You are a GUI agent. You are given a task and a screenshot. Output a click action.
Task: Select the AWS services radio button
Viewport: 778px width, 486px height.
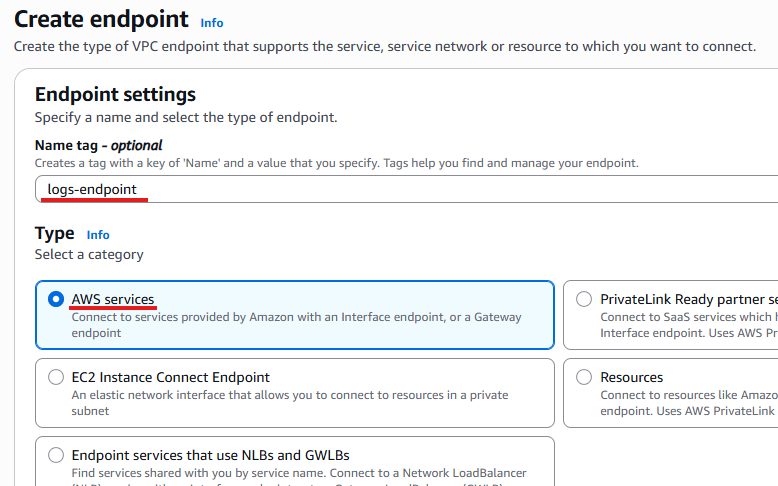click(56, 299)
